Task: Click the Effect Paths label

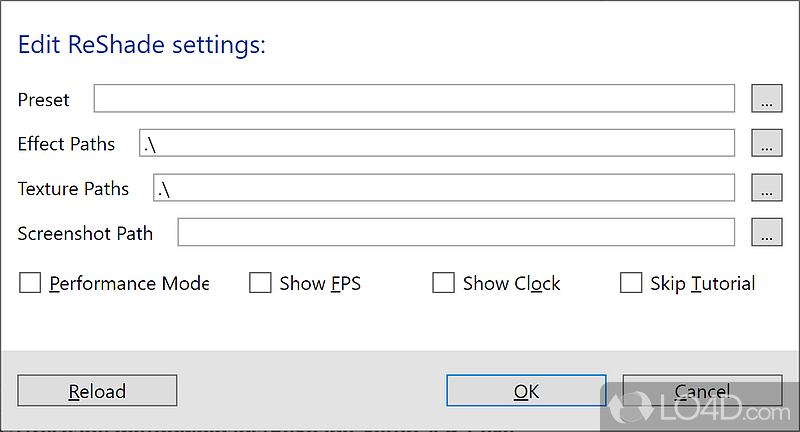Action: pos(66,144)
